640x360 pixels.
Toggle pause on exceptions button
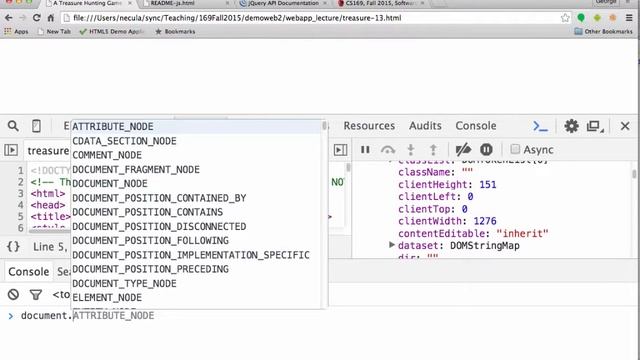(486, 150)
